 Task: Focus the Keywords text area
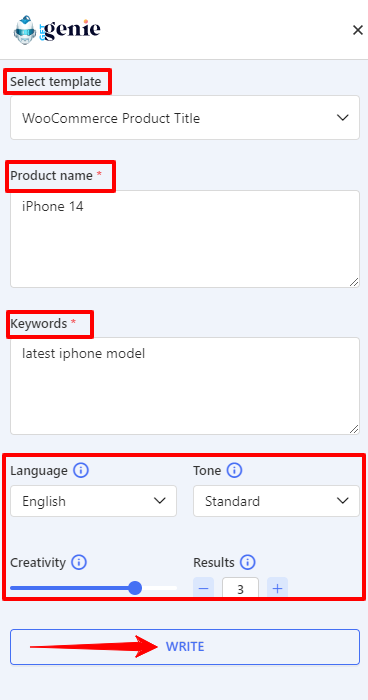click(x=185, y=386)
